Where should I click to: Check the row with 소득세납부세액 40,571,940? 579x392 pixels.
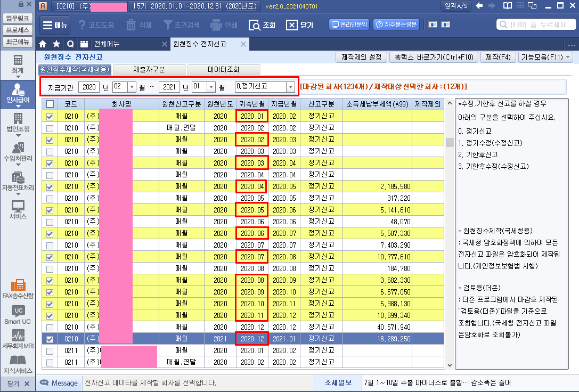[50, 327]
